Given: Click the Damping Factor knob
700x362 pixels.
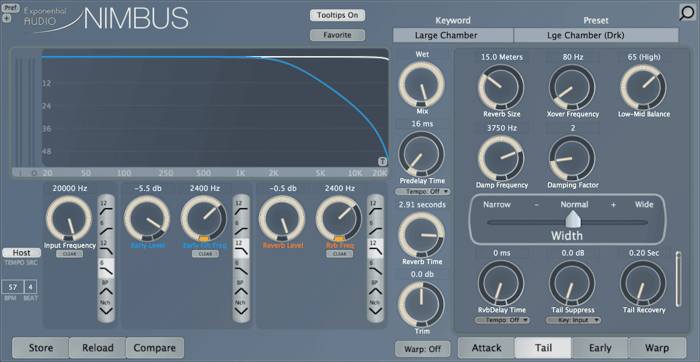Looking at the screenshot, I should 572,158.
